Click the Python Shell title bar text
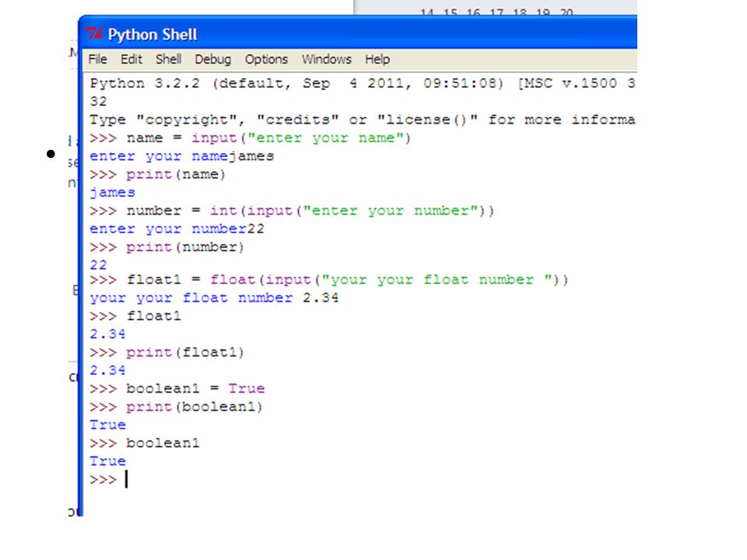 coord(153,35)
